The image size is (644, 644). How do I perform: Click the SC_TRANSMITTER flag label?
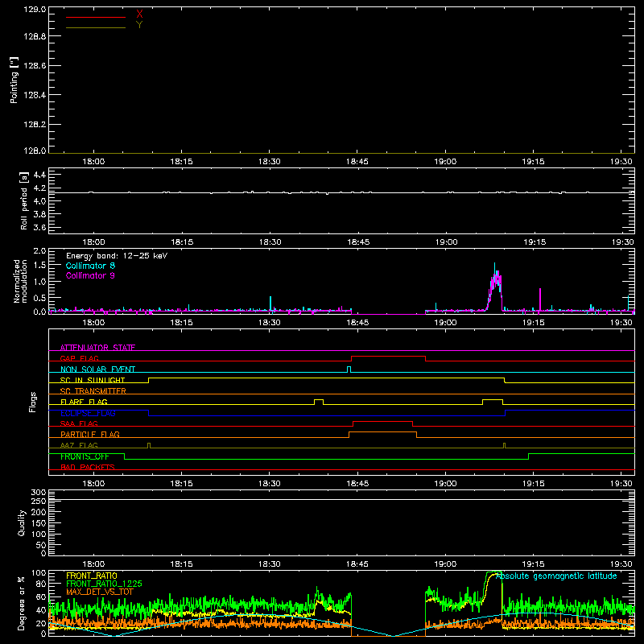(x=93, y=391)
